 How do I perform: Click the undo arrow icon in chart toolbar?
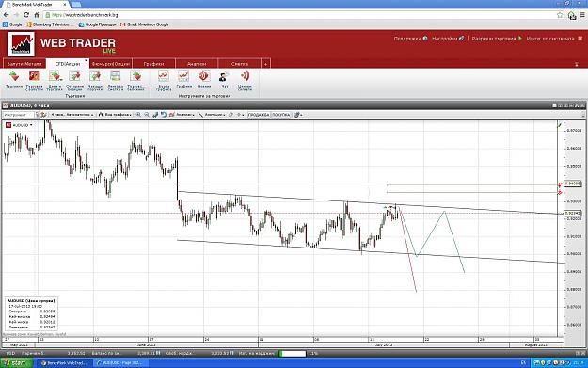click(x=164, y=115)
